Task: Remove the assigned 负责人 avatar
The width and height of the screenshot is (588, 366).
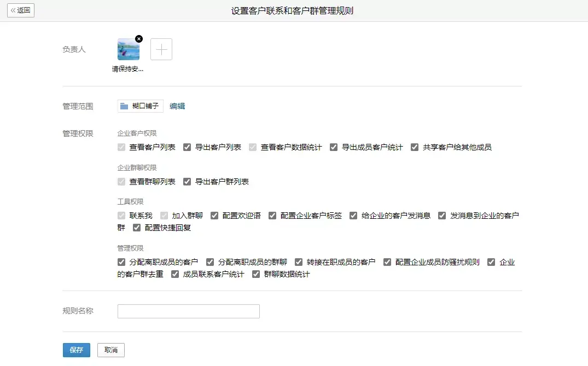Action: (x=139, y=38)
